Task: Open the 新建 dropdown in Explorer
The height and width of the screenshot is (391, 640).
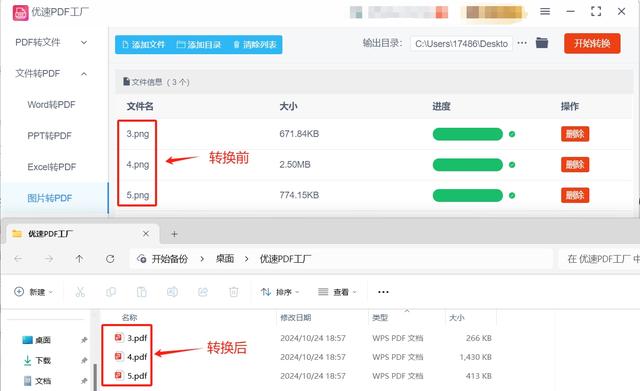Action: tap(33, 292)
